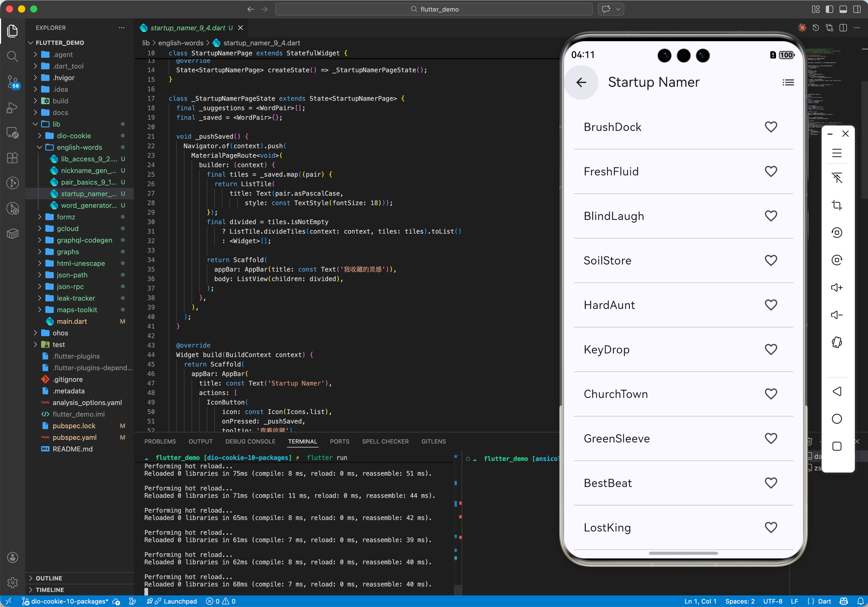Tap the saved list icon in app bar
Viewport: 868px width, 607px height.
(x=788, y=83)
